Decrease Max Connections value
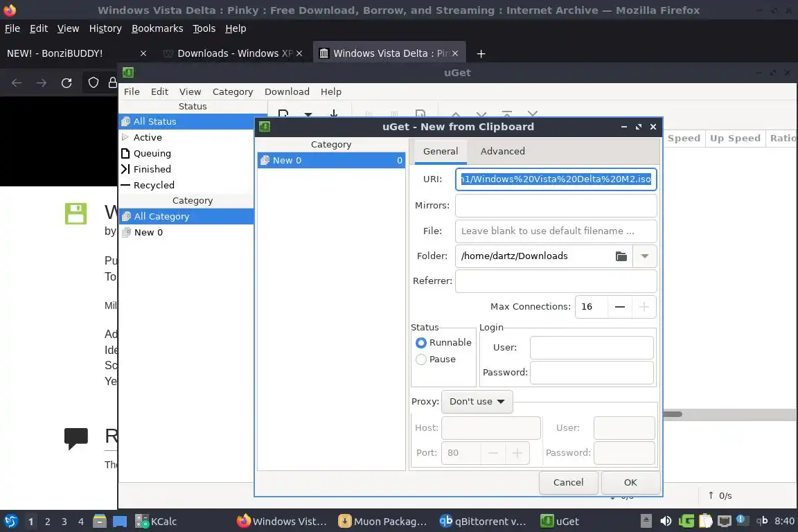 [620, 307]
